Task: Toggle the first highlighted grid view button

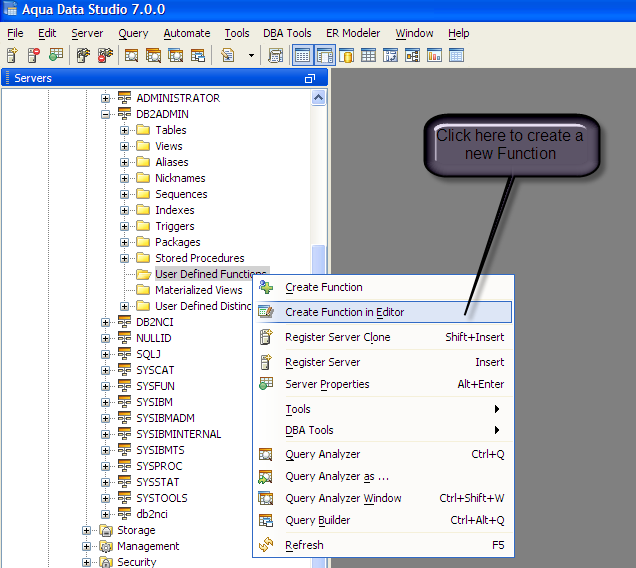Action: pos(303,55)
